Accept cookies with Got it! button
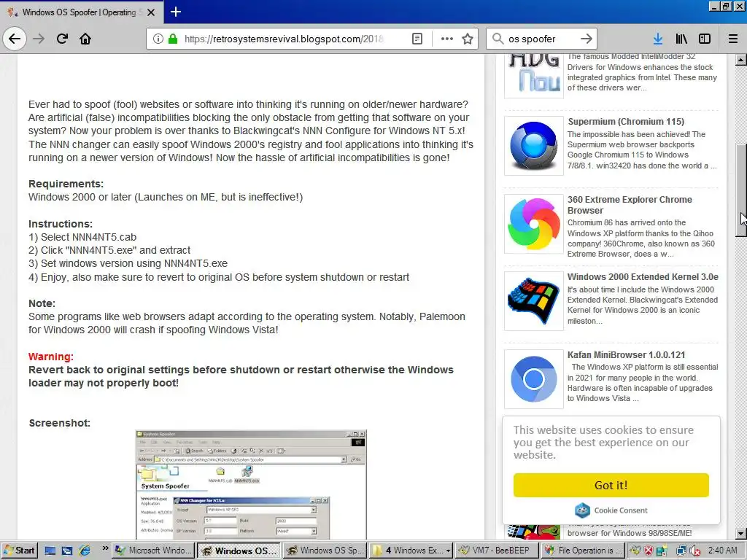This screenshot has height=560, width=747. (611, 485)
